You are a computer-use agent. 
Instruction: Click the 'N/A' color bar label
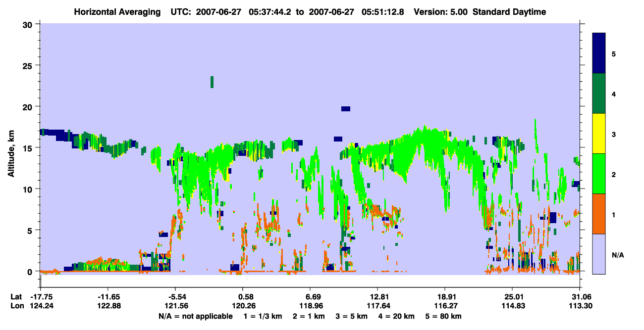[618, 255]
